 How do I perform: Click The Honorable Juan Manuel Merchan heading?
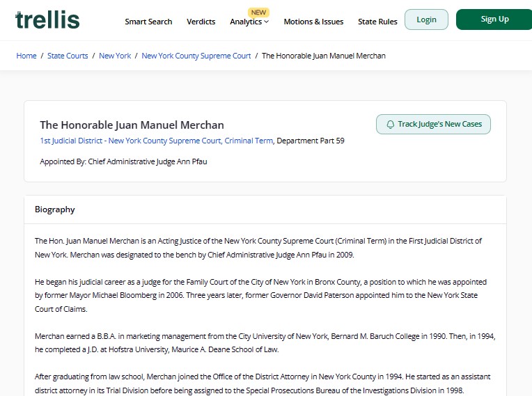[x=132, y=125]
